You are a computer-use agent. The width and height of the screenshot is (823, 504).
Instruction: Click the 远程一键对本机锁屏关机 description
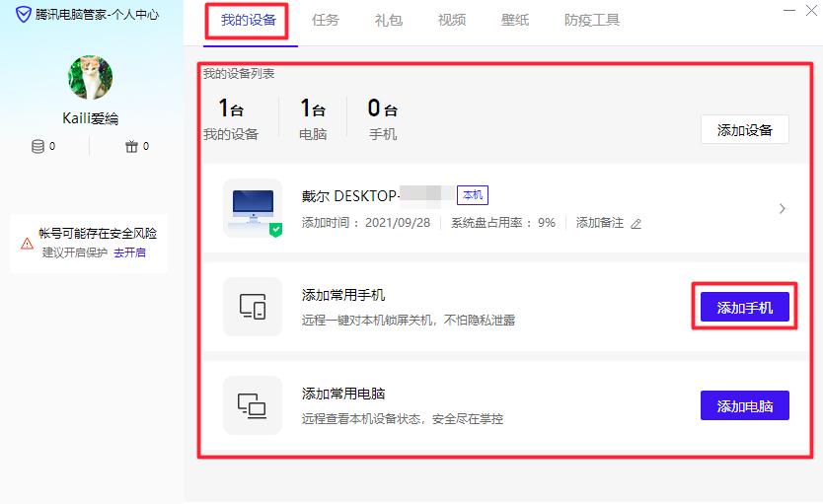[408, 320]
